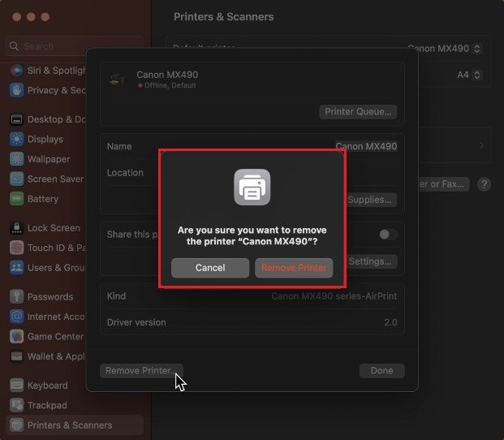This screenshot has height=440, width=504.
Task: Click the Offline, Default status text
Action: 170,85
